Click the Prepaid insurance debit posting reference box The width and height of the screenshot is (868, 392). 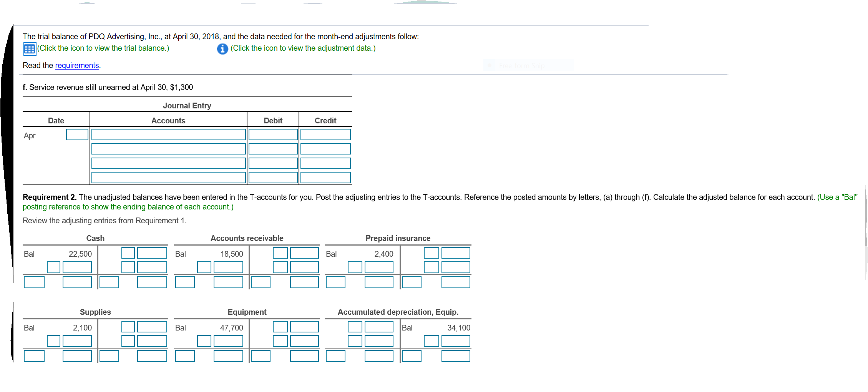(355, 267)
